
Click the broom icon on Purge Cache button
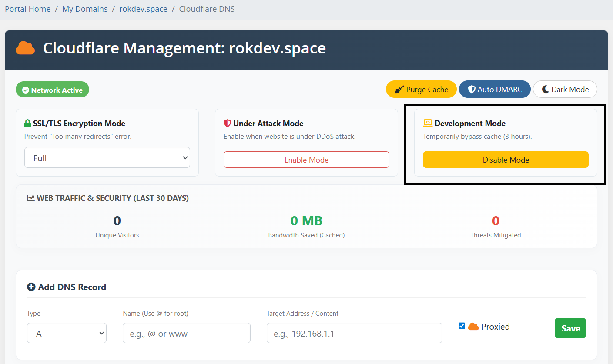[x=399, y=89]
